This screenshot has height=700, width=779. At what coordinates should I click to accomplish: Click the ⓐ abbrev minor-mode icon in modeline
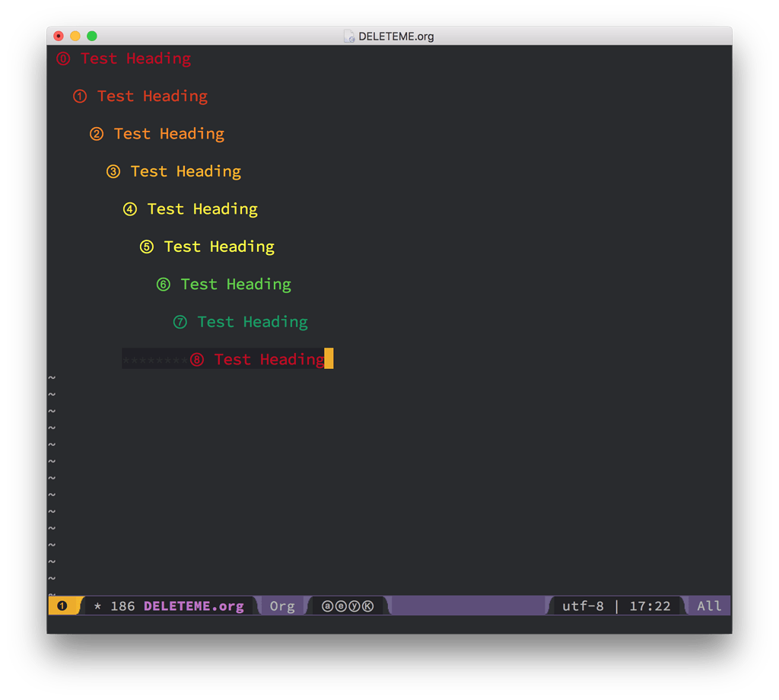pos(326,606)
